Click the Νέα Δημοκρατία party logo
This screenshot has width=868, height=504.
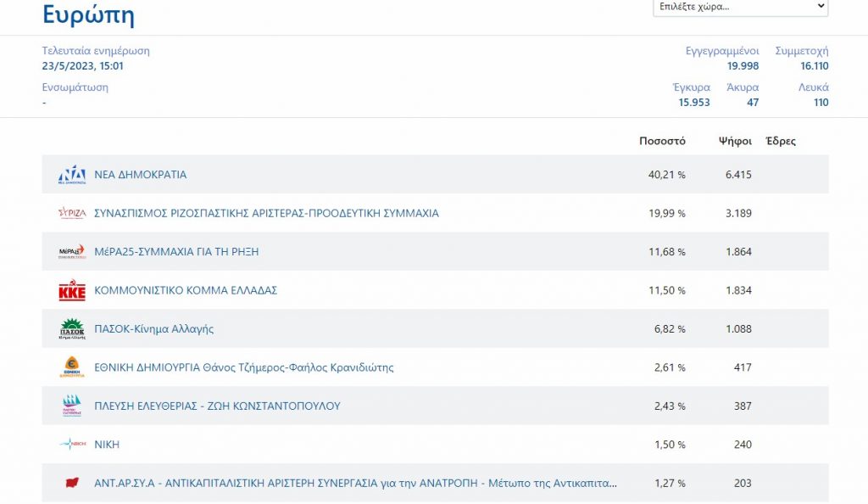[72, 175]
